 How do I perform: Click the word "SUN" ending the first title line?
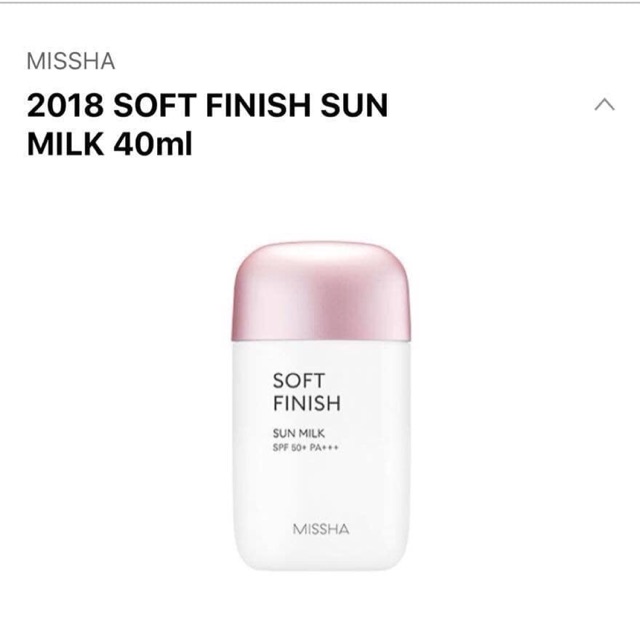[354, 105]
